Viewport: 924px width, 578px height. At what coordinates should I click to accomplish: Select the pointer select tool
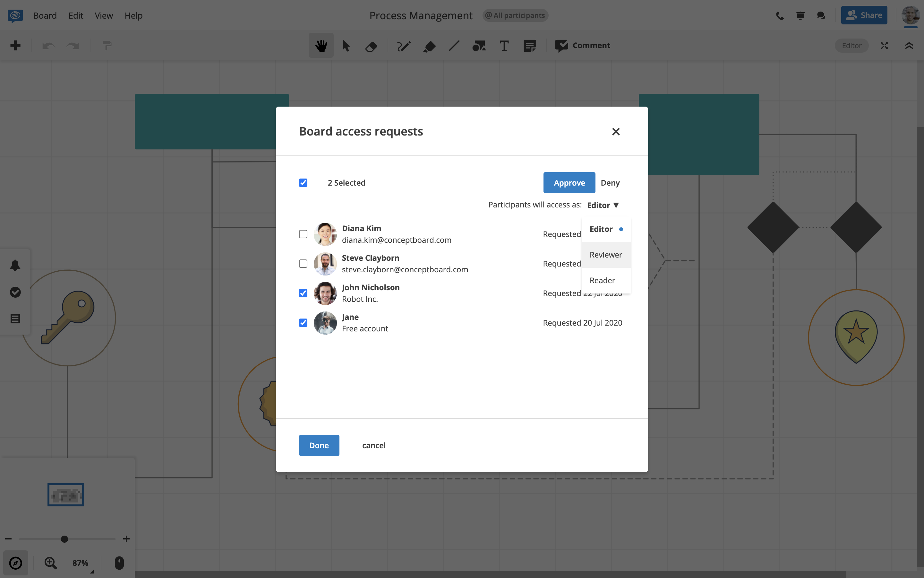click(346, 46)
